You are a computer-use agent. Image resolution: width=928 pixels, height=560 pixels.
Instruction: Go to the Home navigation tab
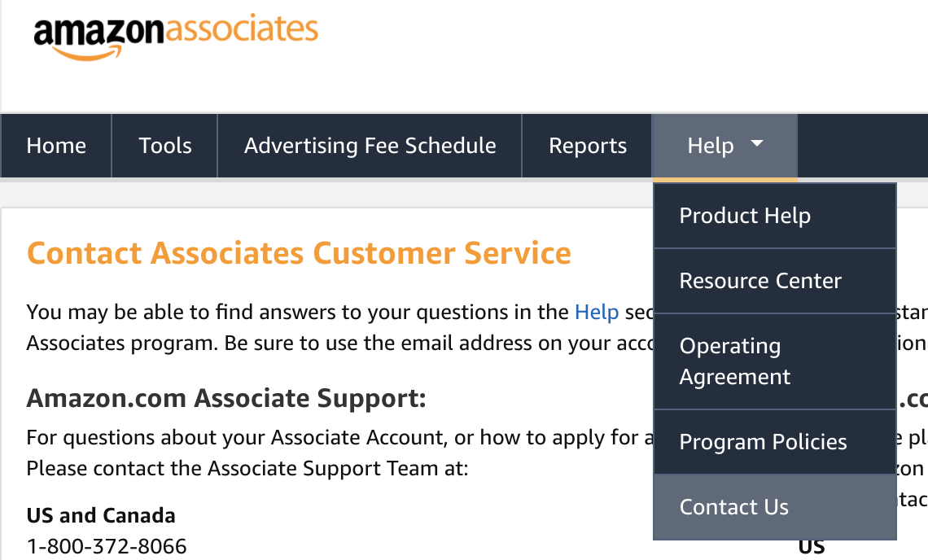coord(56,146)
